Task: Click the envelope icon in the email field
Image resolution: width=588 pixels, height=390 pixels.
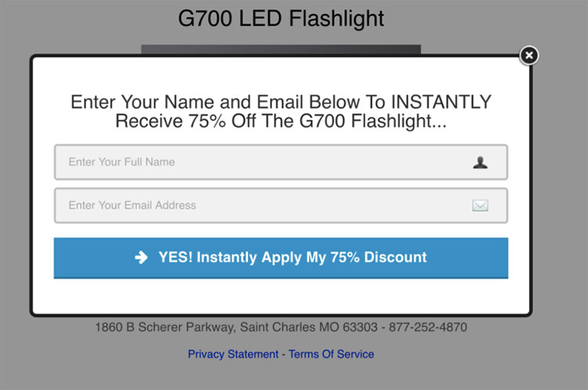Action: coord(480,205)
